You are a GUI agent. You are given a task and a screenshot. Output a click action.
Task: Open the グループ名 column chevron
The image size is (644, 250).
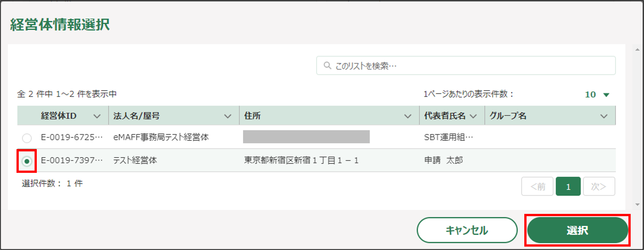click(x=604, y=116)
